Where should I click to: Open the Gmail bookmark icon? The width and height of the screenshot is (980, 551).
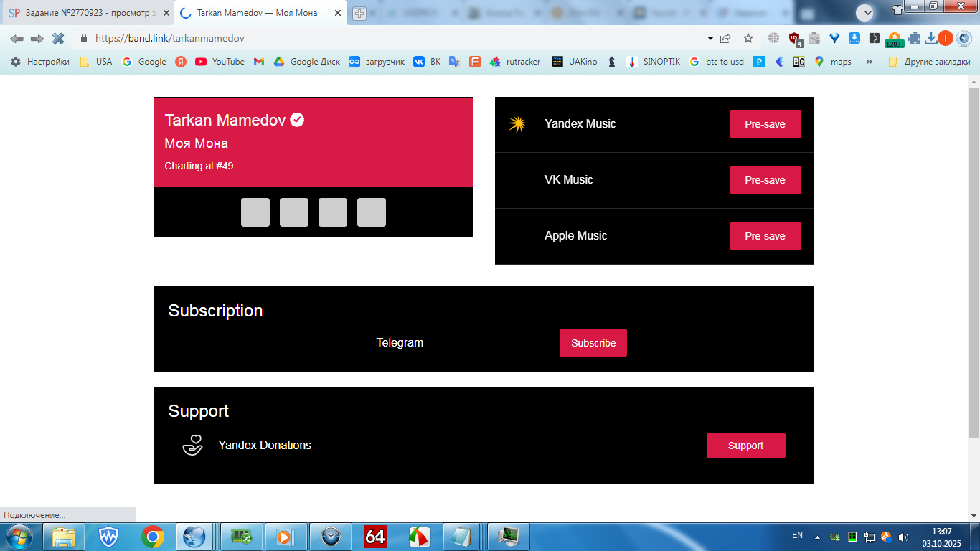pyautogui.click(x=259, y=62)
